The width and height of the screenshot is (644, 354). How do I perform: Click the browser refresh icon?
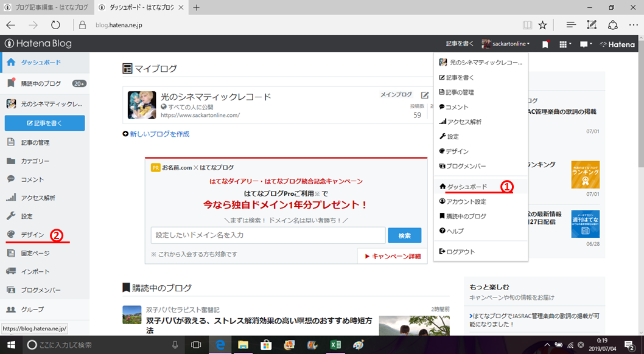pyautogui.click(x=55, y=25)
